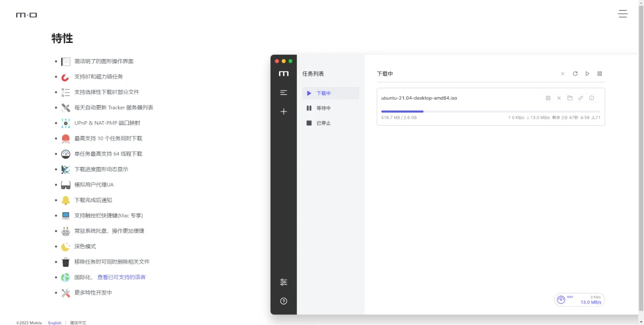Screen dimensions: 644x325
Task: Click the text 简洁明了的图形操作界面
Action: click(x=104, y=61)
